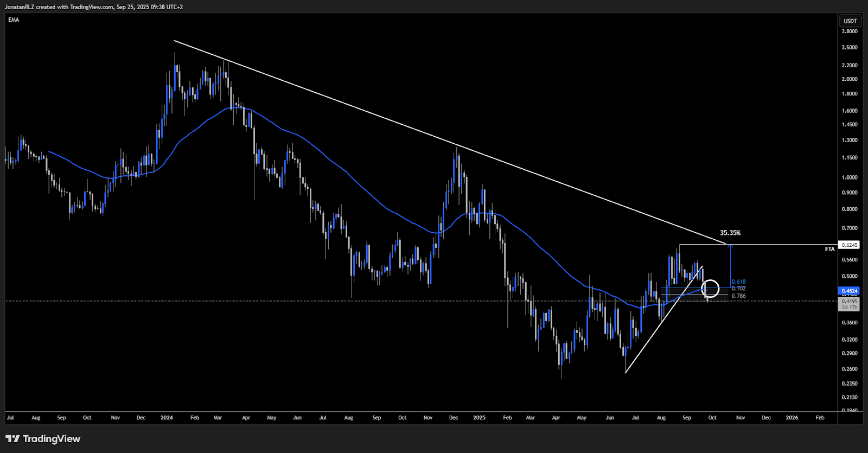Click the 2024 label on time axis
This screenshot has height=453, width=868.
[x=167, y=418]
